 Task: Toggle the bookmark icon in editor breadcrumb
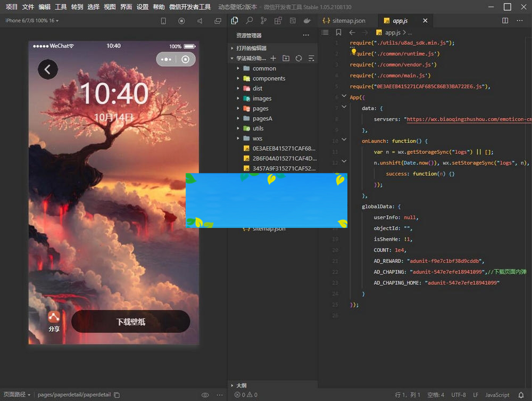click(338, 32)
